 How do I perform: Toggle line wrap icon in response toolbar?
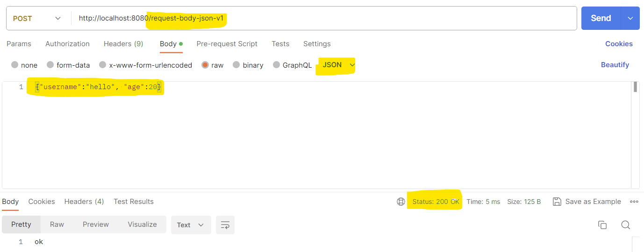point(225,225)
